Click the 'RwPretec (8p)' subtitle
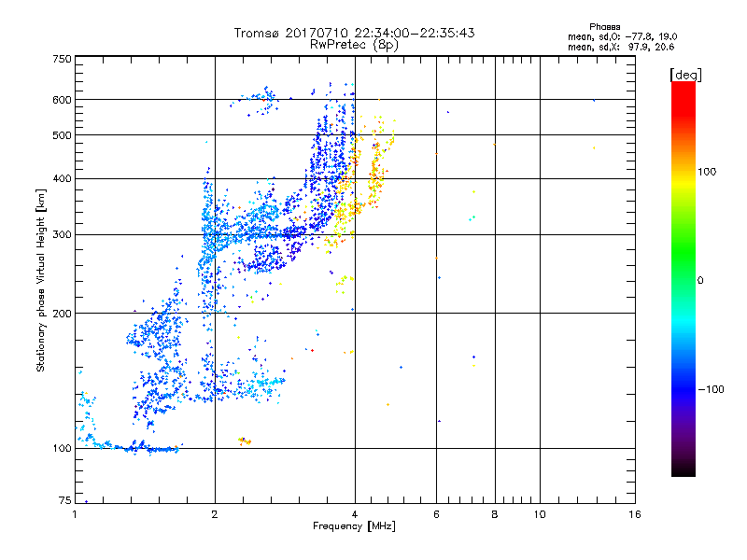This screenshot has height=560, width=747. click(x=355, y=45)
